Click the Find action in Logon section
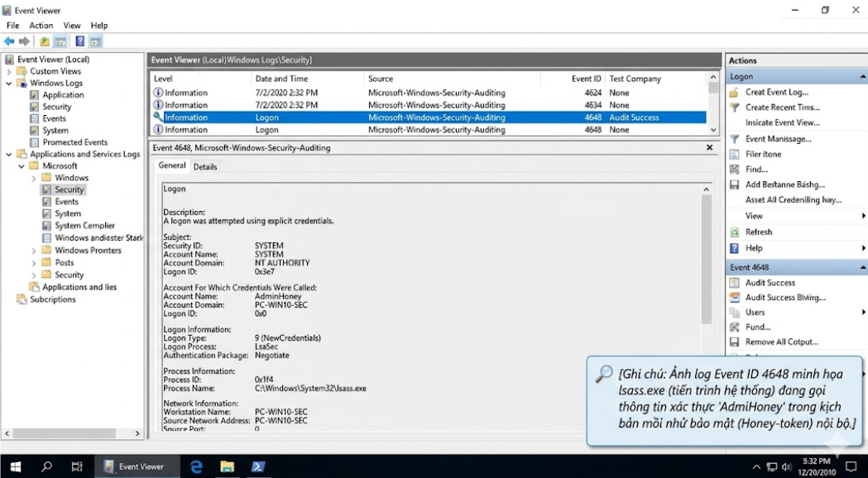 pyautogui.click(x=756, y=170)
